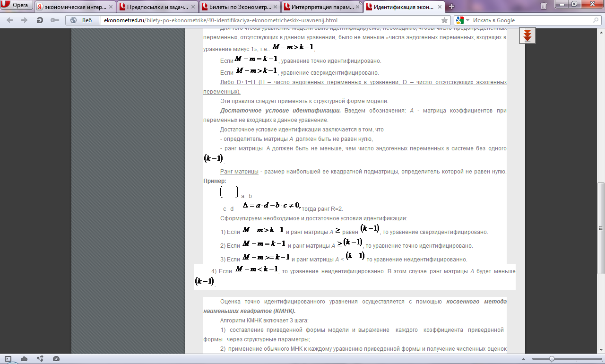The height and width of the screenshot is (364, 605).
Task: Bookmark the page with the star icon
Action: pos(444,20)
